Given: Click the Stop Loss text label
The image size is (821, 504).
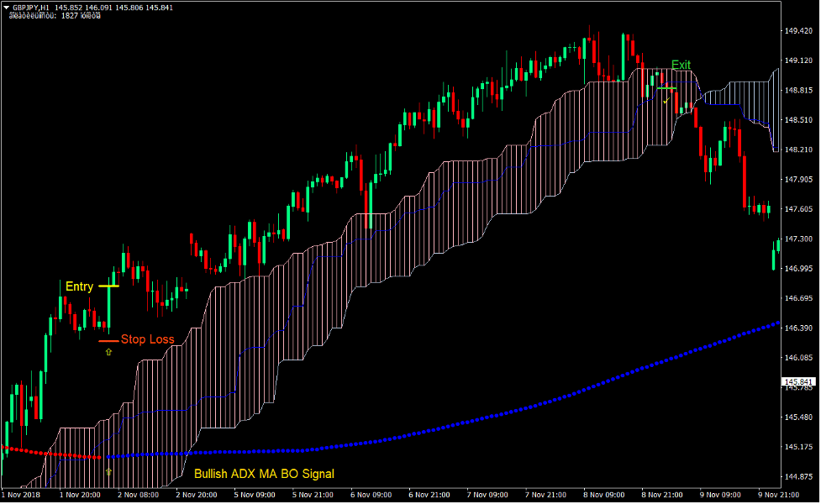Looking at the screenshot, I should point(148,340).
